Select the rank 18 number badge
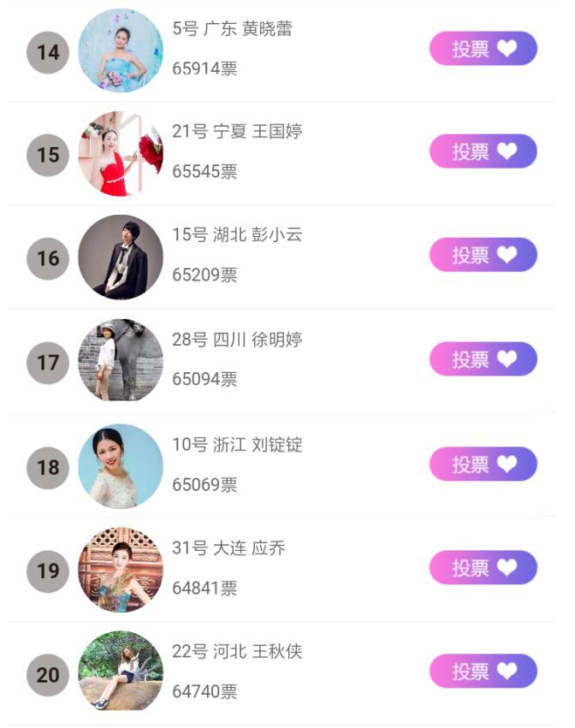This screenshot has height=728, width=575. pos(48,467)
